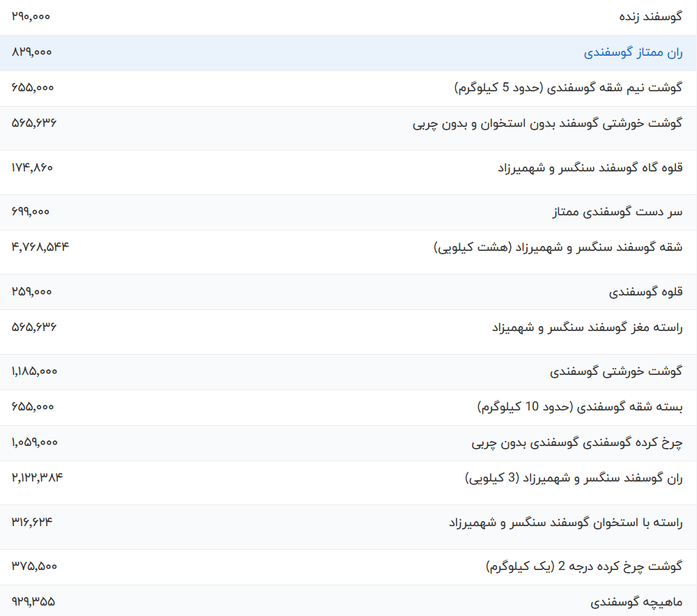Select the 'قلوه گوسفندی' product name
This screenshot has width=697, height=616.
click(x=645, y=291)
